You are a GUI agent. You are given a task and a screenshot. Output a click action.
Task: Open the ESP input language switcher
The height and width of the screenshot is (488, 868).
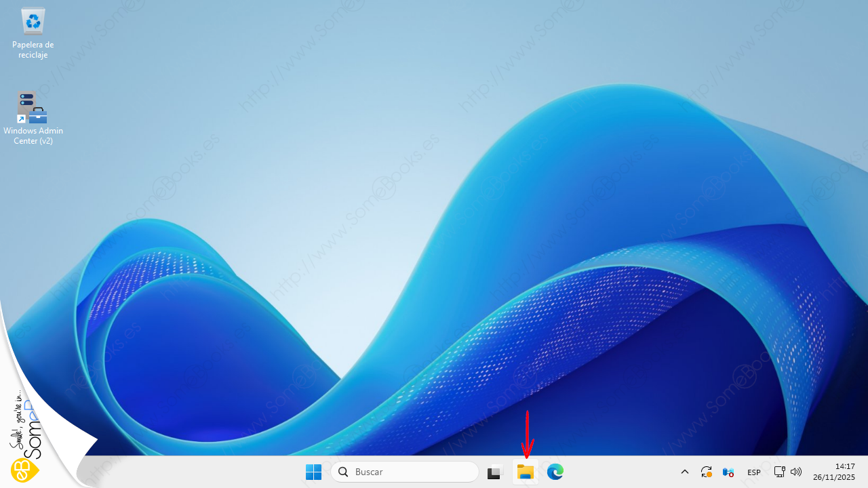(753, 472)
